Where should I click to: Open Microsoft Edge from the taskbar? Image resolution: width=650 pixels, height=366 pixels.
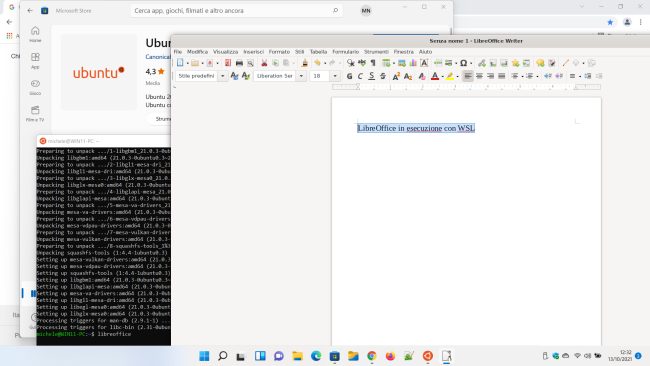click(x=316, y=356)
